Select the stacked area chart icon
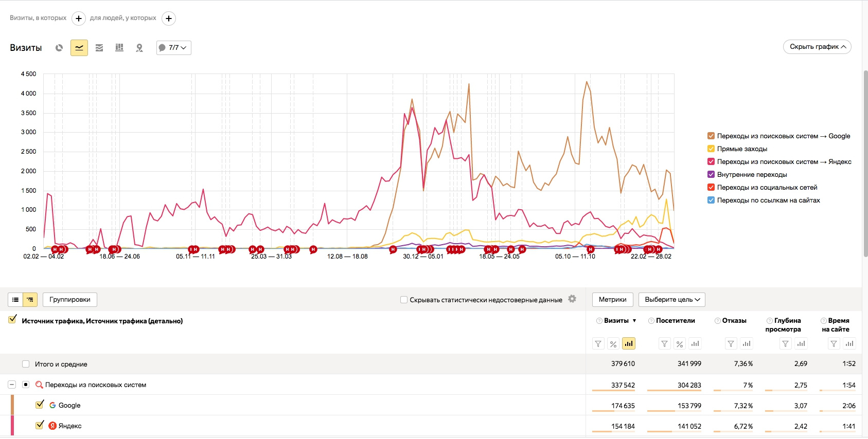Image resolution: width=868 pixels, height=439 pixels. tap(99, 48)
